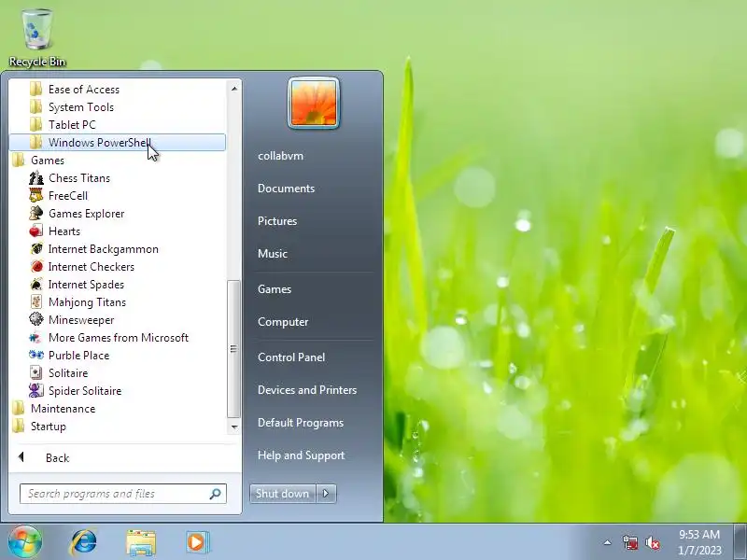The image size is (747, 560).
Task: Collapse the Games folder
Action: (118, 161)
